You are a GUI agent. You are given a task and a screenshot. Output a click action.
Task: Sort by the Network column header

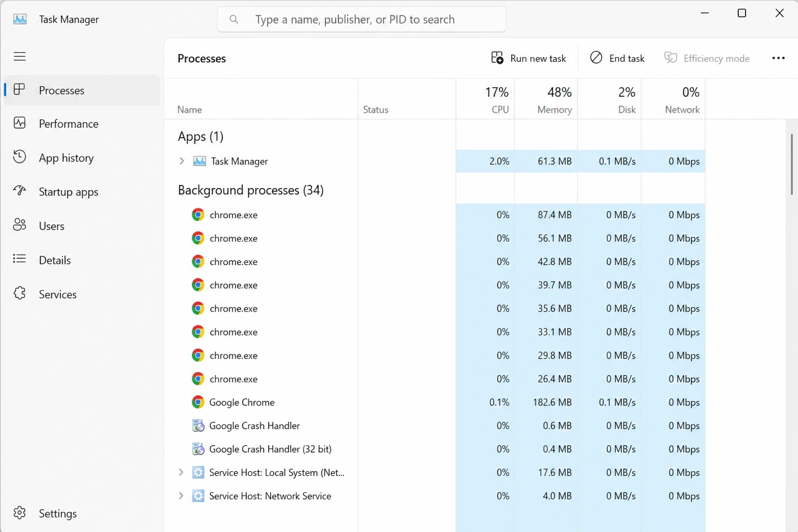click(x=673, y=99)
